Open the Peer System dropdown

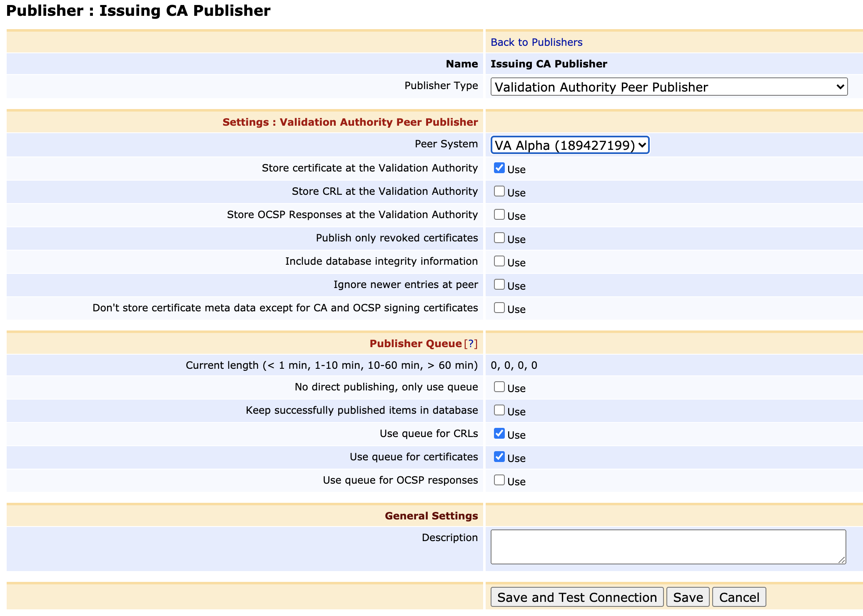click(569, 145)
